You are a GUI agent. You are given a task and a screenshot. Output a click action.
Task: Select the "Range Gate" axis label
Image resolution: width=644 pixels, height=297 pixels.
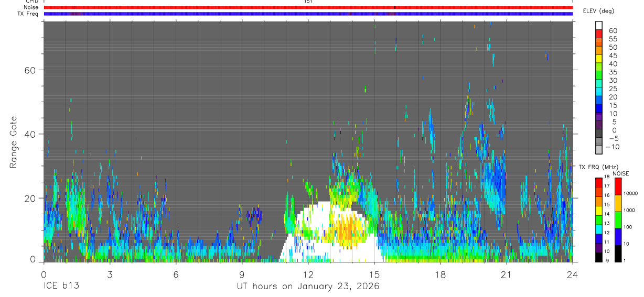pyautogui.click(x=14, y=142)
